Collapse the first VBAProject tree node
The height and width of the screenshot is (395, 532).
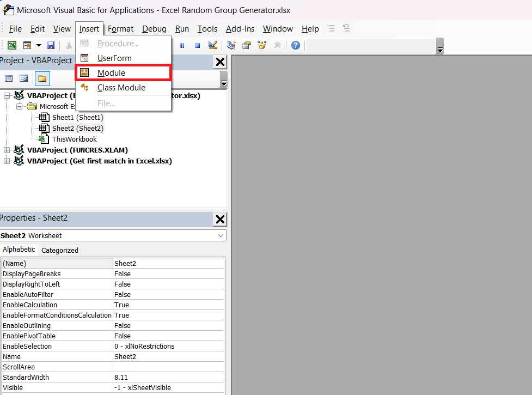[7, 96]
